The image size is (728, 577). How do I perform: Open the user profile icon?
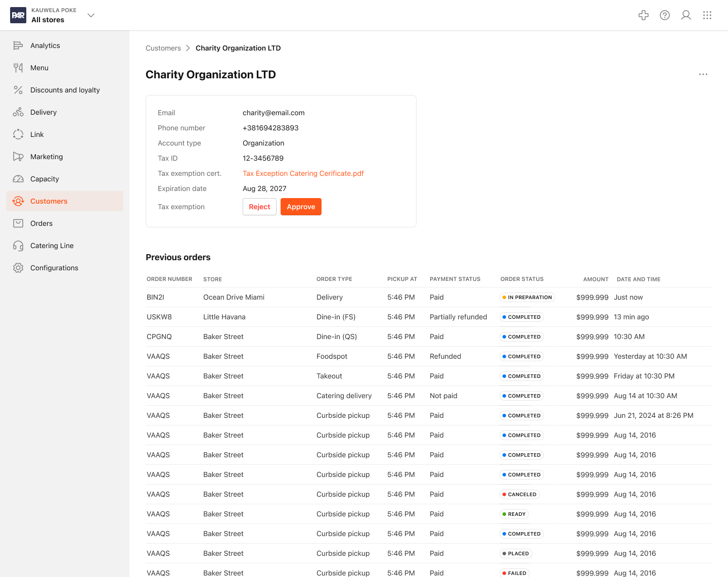click(x=686, y=15)
